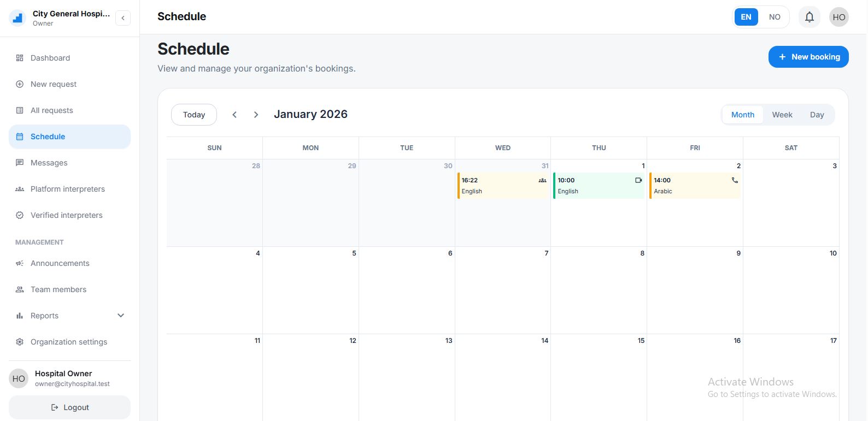The height and width of the screenshot is (421, 868).
Task: Select the EN language option
Action: tap(746, 17)
